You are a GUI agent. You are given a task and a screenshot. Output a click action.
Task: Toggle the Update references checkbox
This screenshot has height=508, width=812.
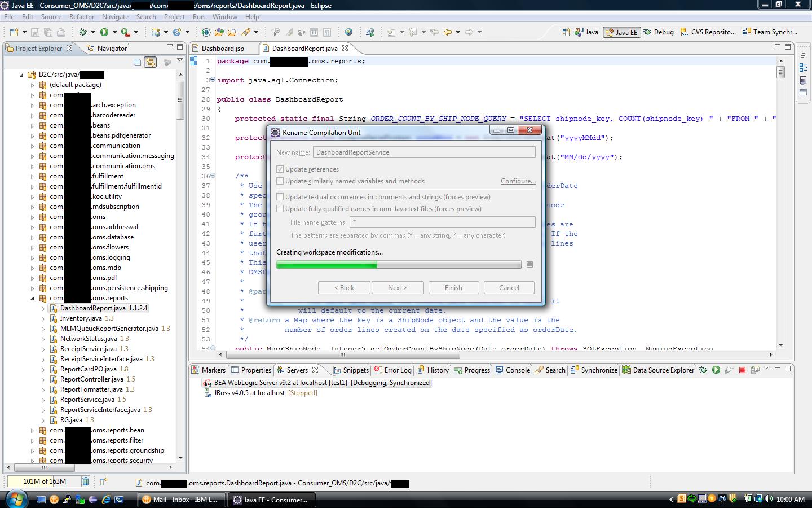pos(280,169)
